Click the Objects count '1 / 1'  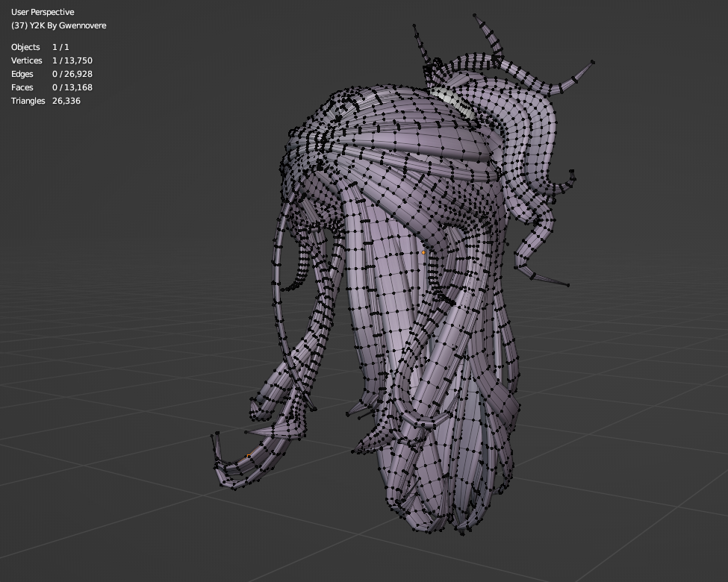pos(60,47)
